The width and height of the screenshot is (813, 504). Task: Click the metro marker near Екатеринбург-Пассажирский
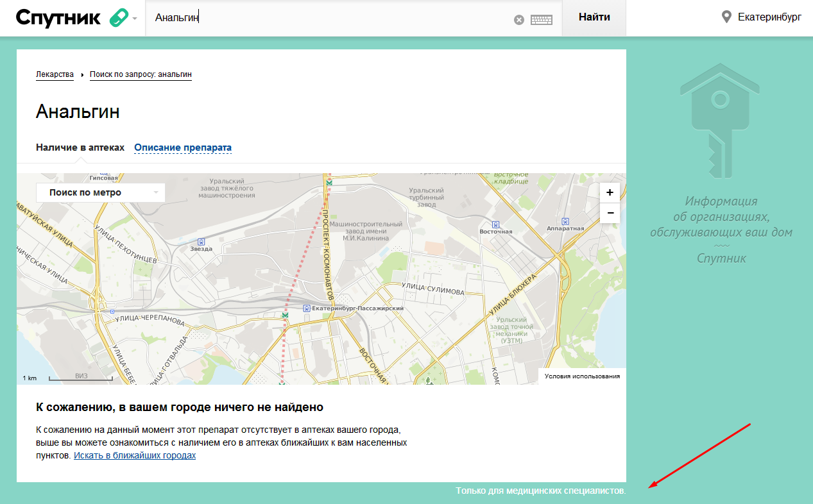click(286, 315)
